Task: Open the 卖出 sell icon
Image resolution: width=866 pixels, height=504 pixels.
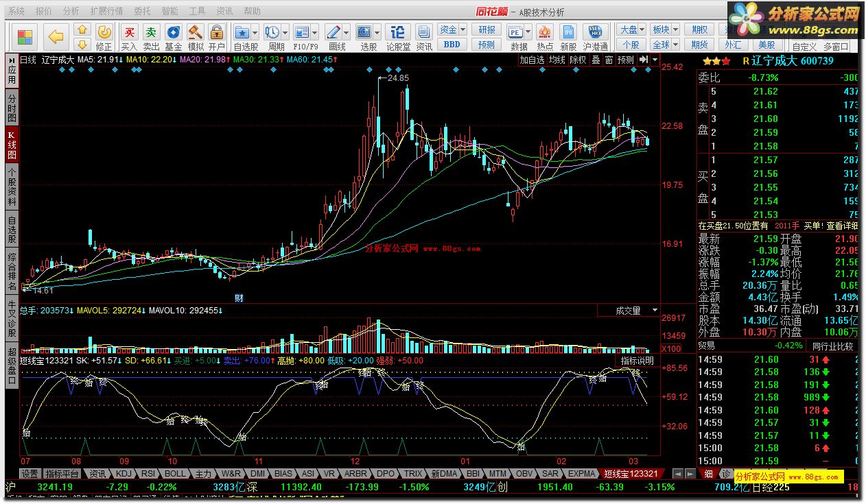Action: (151, 32)
